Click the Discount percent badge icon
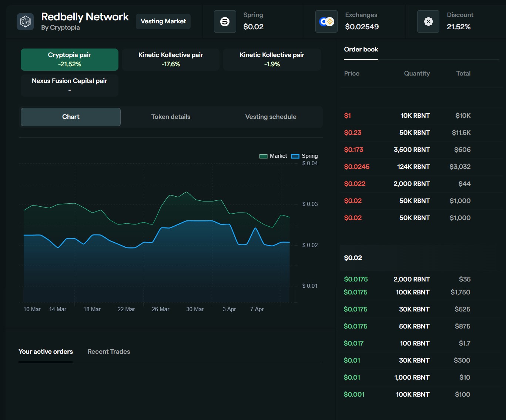 tap(428, 21)
